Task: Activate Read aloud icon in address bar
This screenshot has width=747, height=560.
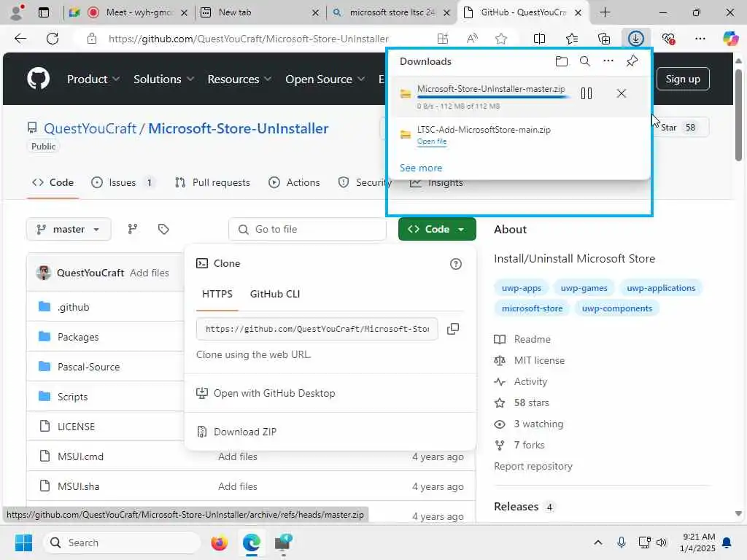Action: 472,39
